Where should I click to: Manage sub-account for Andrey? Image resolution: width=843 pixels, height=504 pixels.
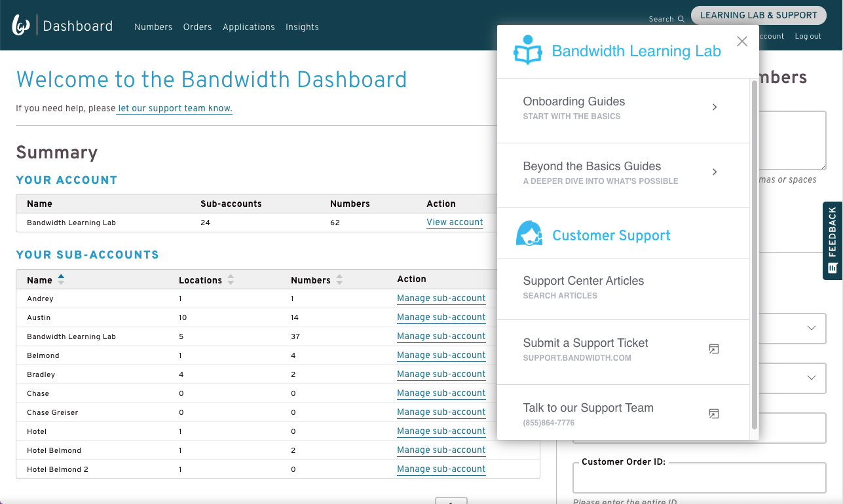tap(441, 298)
